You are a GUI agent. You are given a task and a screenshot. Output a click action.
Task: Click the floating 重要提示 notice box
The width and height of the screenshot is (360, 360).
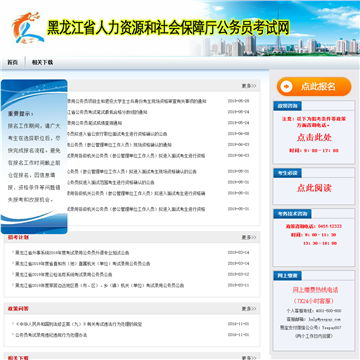point(34,157)
